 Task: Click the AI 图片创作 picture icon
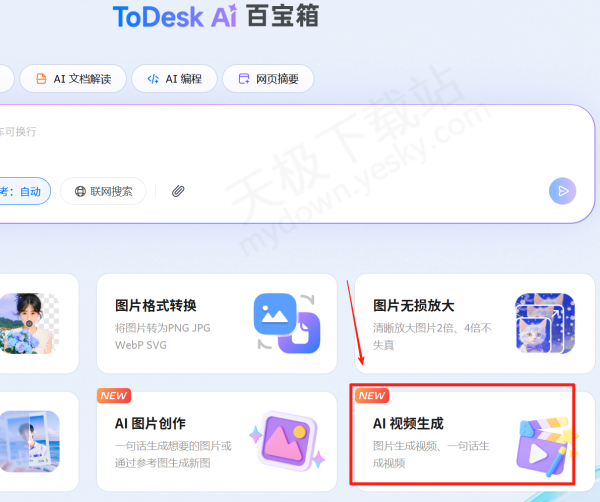click(x=286, y=440)
